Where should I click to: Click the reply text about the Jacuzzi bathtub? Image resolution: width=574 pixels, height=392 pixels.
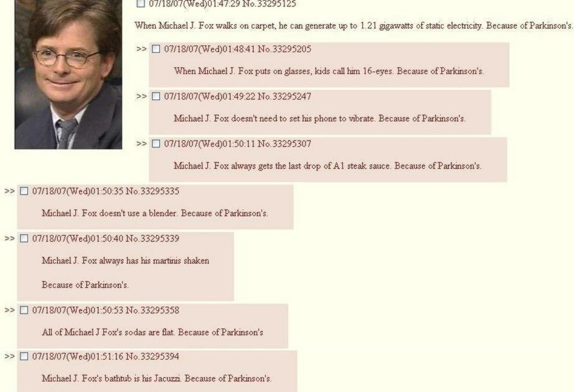(157, 379)
